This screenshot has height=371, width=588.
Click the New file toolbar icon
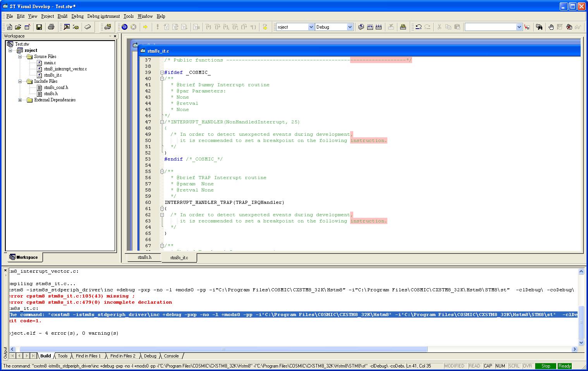[x=9, y=27]
